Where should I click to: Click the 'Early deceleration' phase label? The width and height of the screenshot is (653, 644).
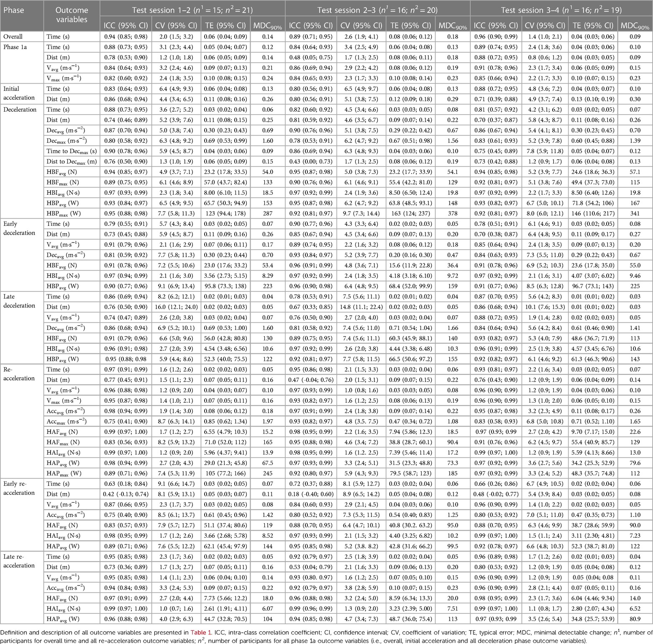point(19,228)
